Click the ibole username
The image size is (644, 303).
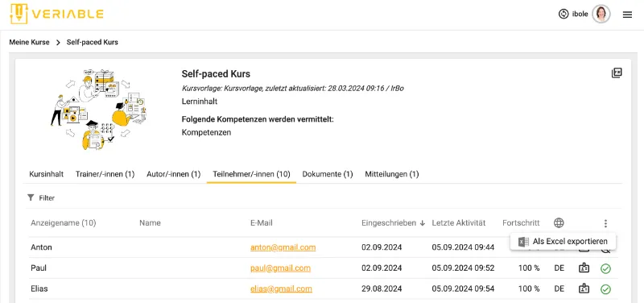580,15
